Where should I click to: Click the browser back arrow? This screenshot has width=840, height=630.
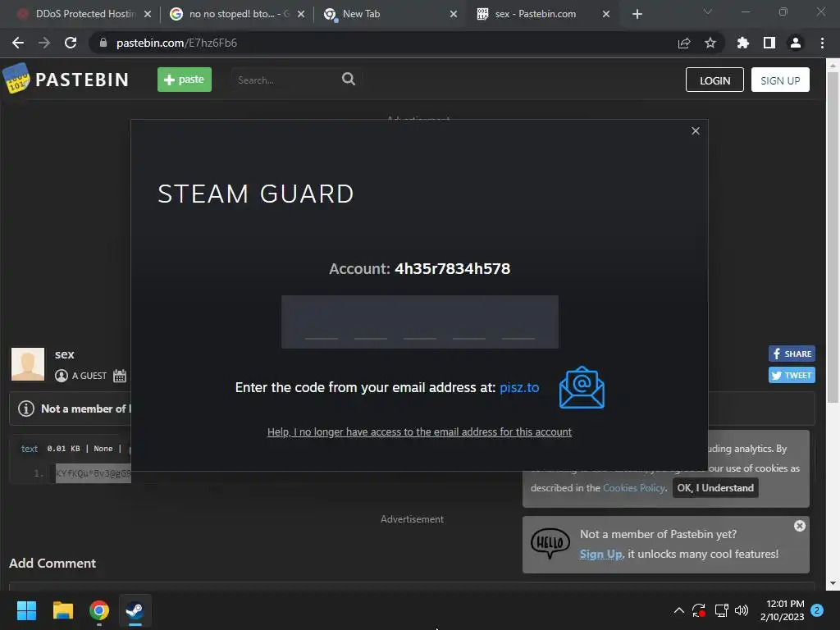[18, 43]
